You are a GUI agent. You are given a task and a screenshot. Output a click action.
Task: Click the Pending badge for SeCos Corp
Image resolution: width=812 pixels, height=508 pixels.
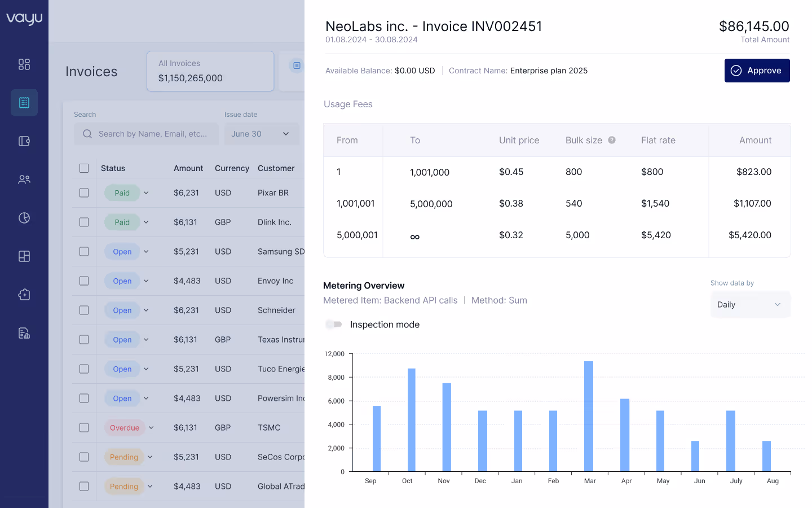coord(124,457)
